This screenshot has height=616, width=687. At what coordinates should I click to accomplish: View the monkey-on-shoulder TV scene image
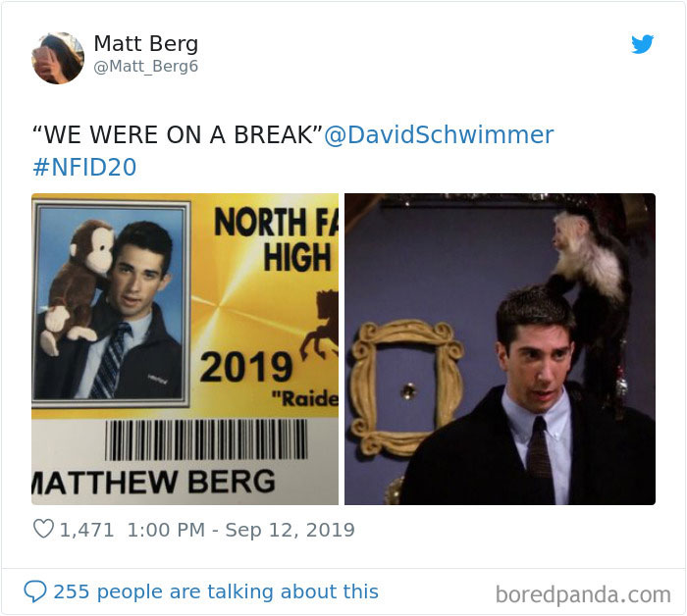tap(500, 349)
